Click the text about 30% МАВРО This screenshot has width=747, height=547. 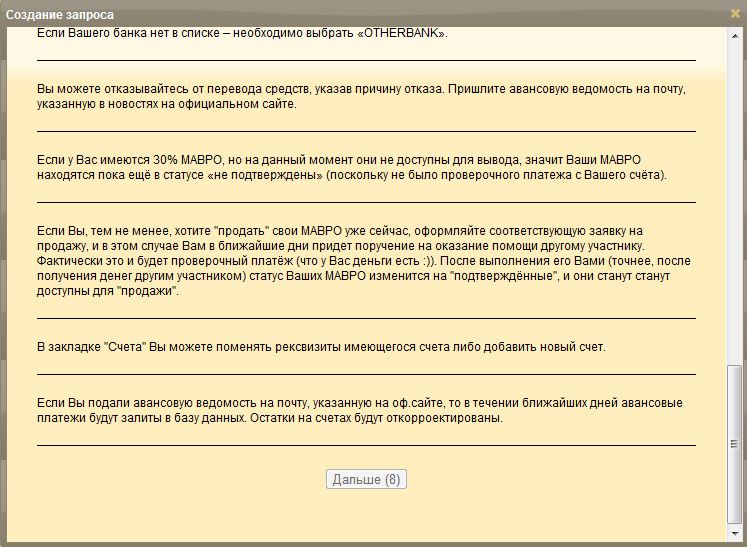tap(352, 167)
